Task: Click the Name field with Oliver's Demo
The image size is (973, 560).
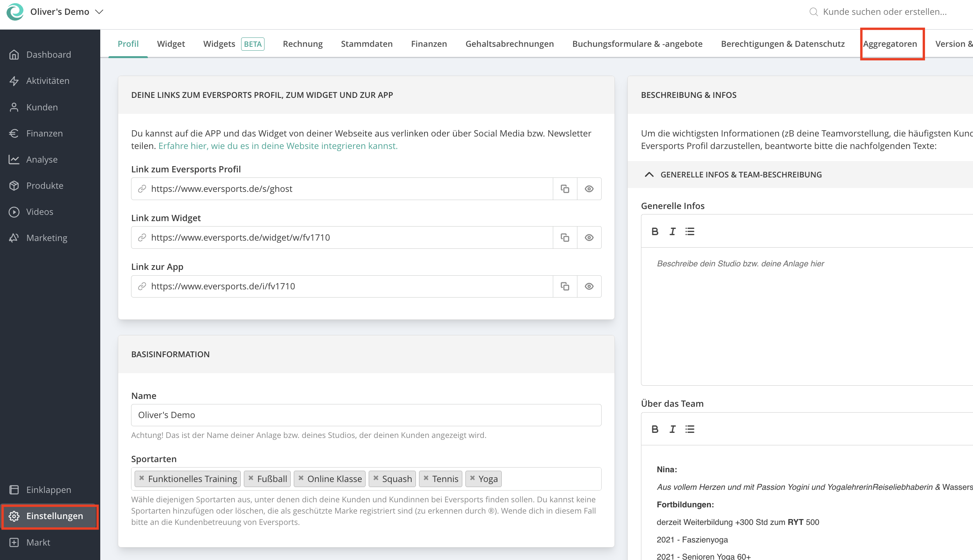Action: [x=366, y=415]
